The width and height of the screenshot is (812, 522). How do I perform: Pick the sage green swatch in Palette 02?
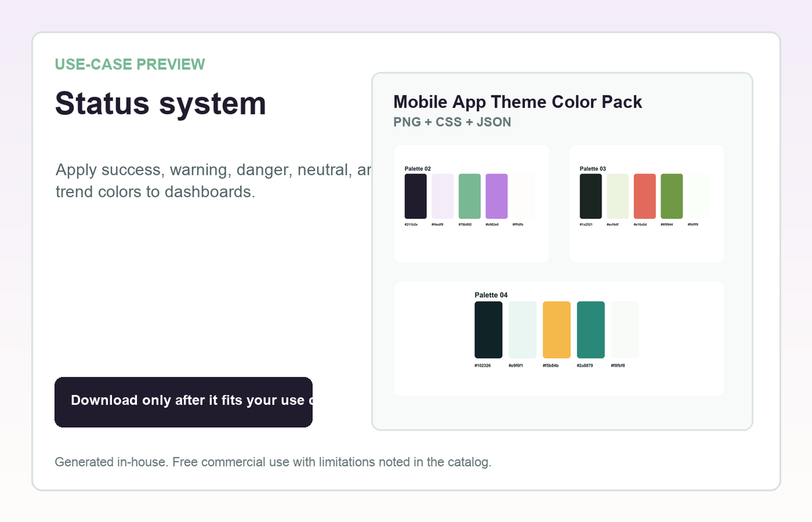point(470,196)
